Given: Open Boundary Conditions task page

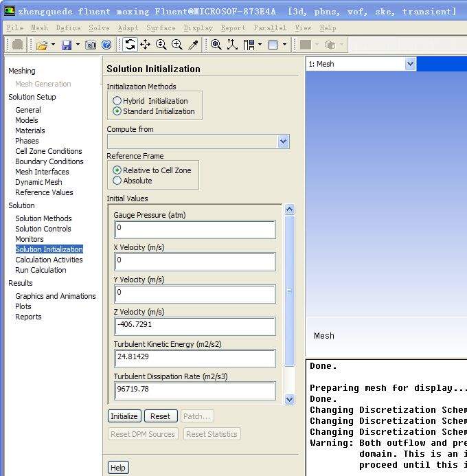Looking at the screenshot, I should 49,161.
